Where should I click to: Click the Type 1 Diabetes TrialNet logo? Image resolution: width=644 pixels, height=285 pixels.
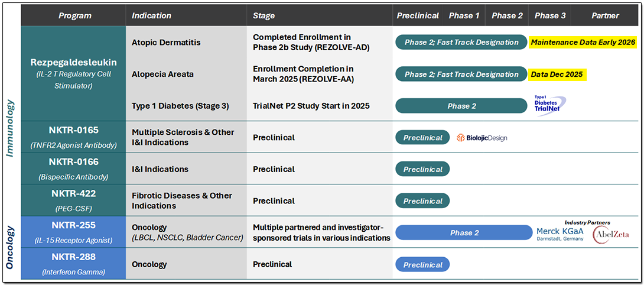click(548, 105)
